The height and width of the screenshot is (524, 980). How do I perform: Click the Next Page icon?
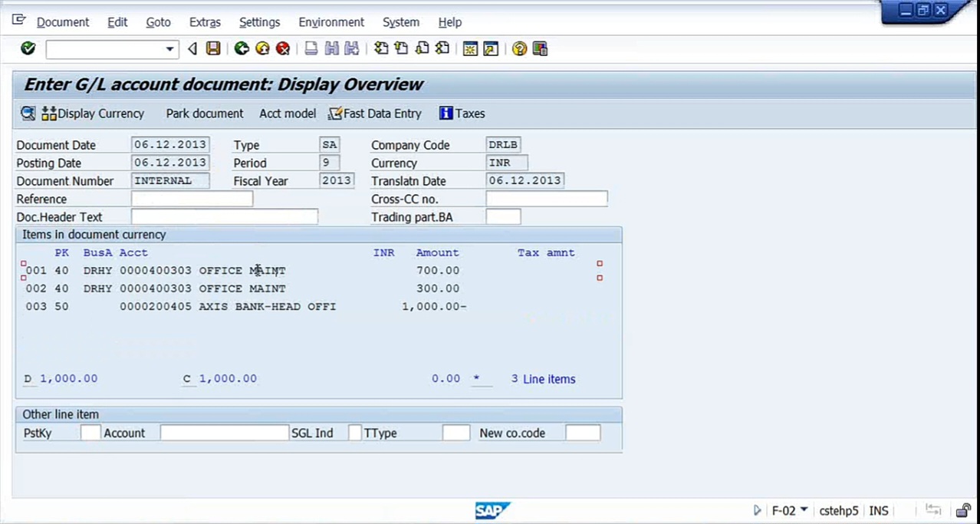[x=422, y=49]
